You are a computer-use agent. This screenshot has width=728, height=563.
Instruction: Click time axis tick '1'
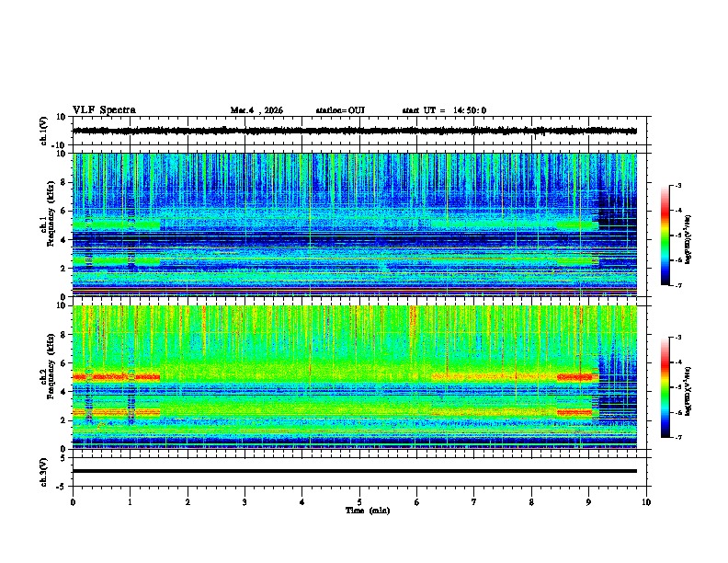(x=130, y=502)
